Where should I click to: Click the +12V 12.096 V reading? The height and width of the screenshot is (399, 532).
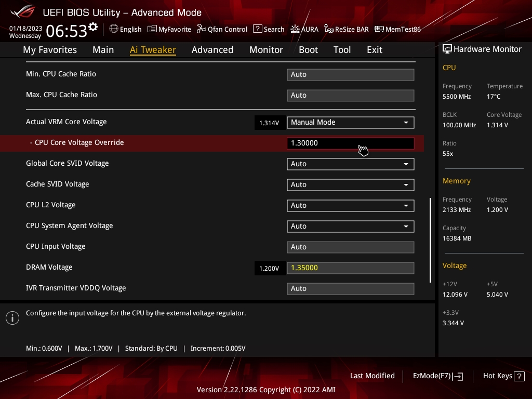(x=455, y=295)
